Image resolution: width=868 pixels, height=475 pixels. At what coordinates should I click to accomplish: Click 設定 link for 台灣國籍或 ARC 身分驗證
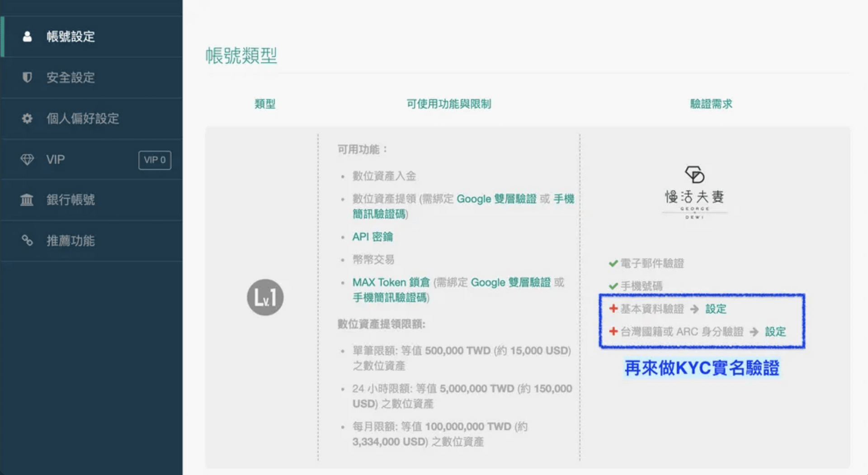775,332
